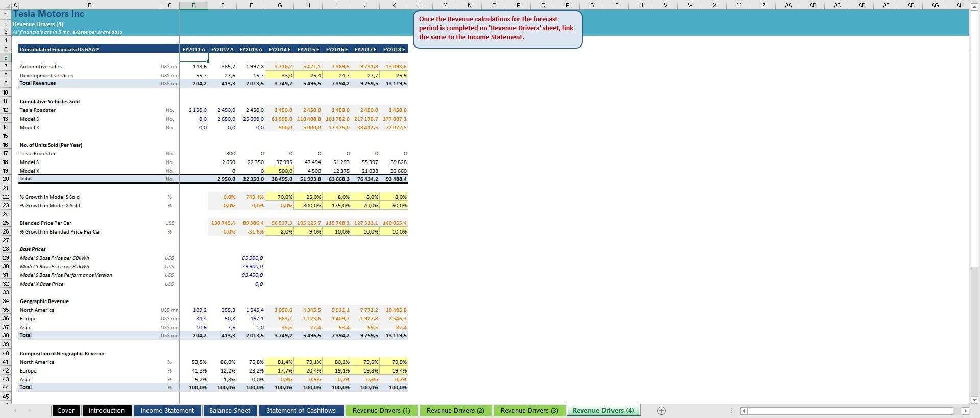Select row 20 header
The height and width of the screenshot is (418, 980).
pyautogui.click(x=6, y=179)
